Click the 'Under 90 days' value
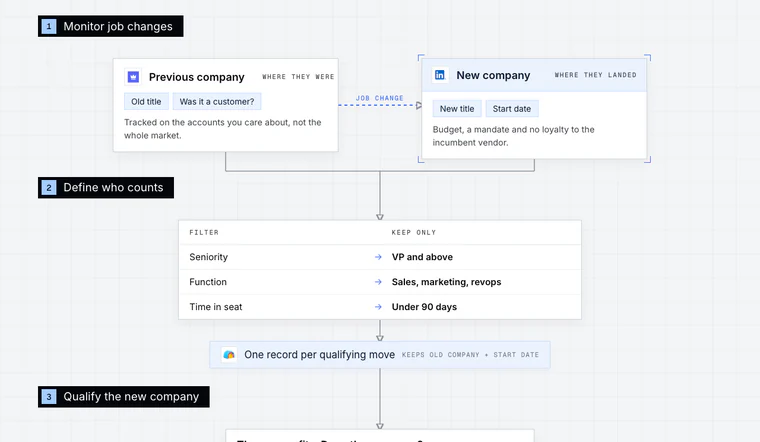 coord(424,307)
